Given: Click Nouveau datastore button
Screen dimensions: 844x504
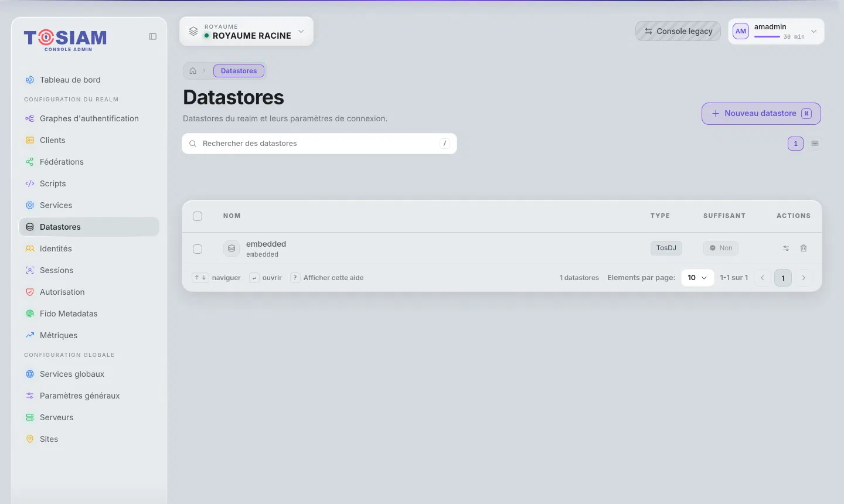Looking at the screenshot, I should pyautogui.click(x=761, y=114).
